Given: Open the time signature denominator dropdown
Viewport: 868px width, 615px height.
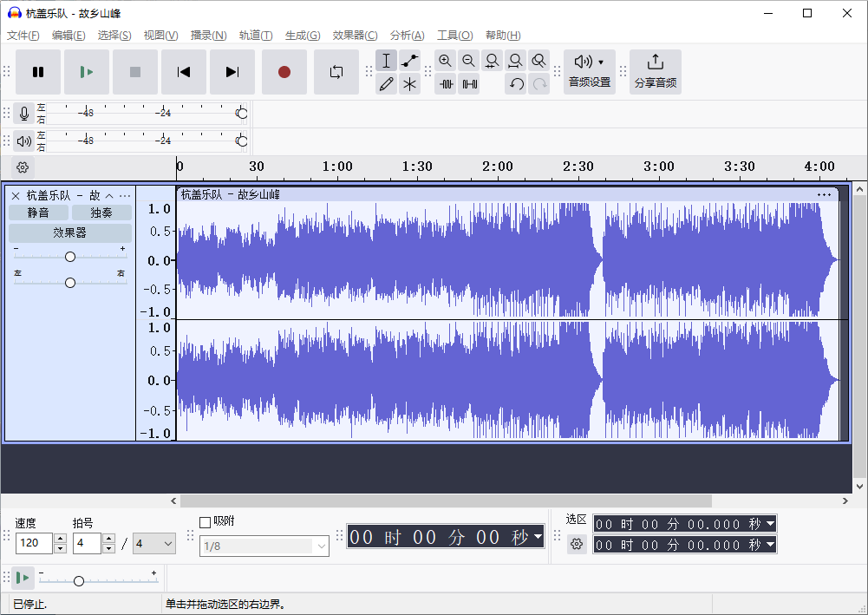Looking at the screenshot, I should [153, 543].
